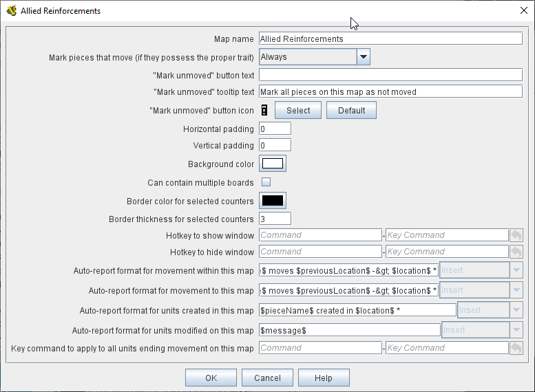Close the Allied Reinforcements dialog
Viewport: 535px width, 392px height.
click(x=523, y=10)
